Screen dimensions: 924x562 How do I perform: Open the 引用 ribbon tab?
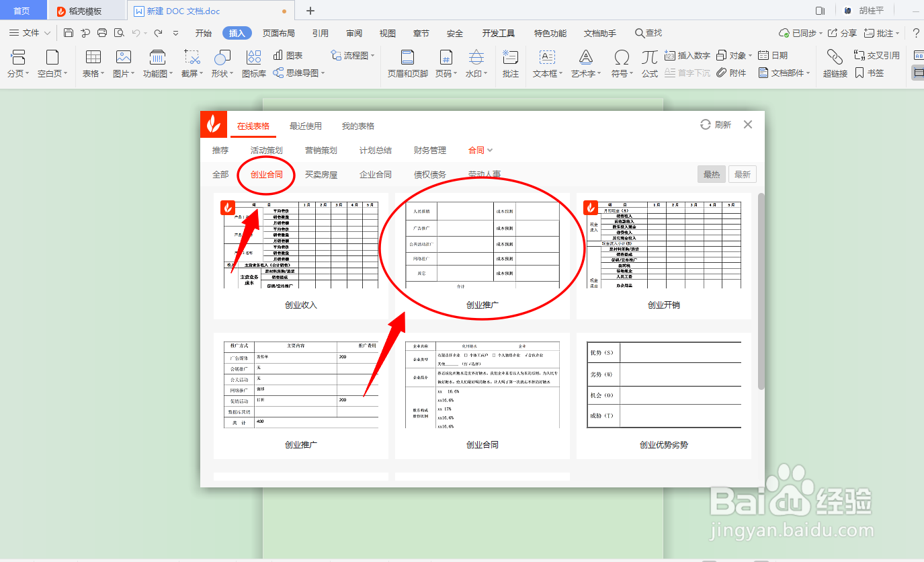(321, 33)
